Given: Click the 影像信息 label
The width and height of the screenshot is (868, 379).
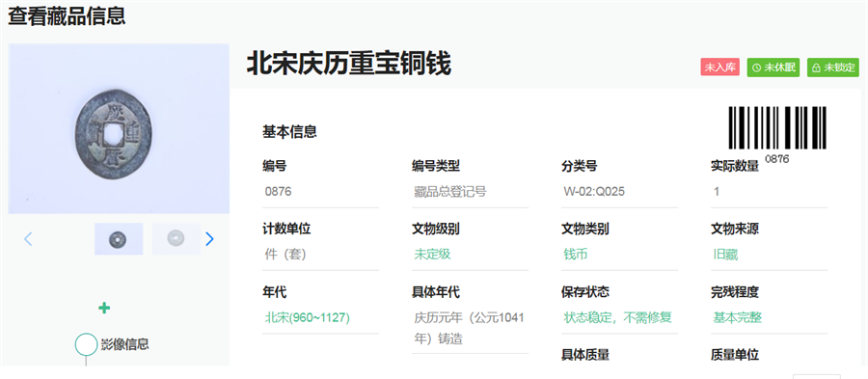Looking at the screenshot, I should tap(125, 344).
